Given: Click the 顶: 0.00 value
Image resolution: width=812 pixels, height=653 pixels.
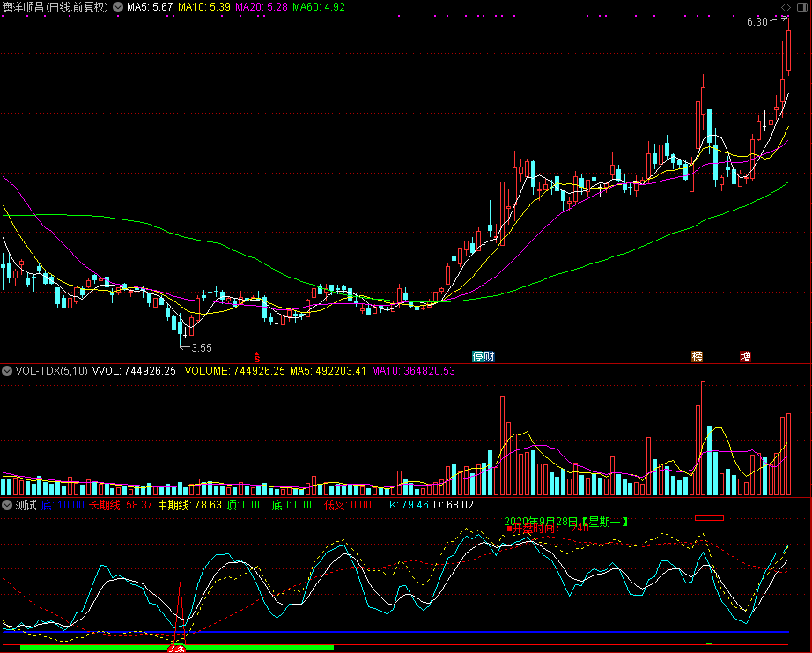Looking at the screenshot, I should 245,505.
